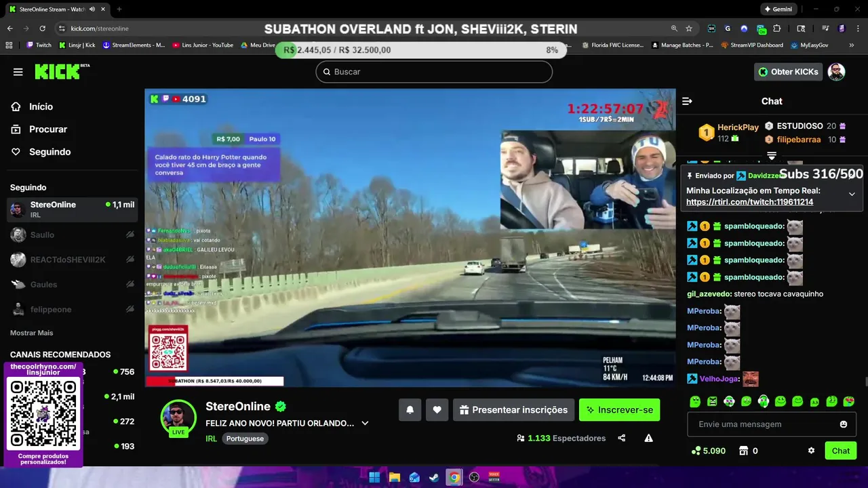Expand the stream title chevron
The width and height of the screenshot is (868, 488).
tap(365, 423)
